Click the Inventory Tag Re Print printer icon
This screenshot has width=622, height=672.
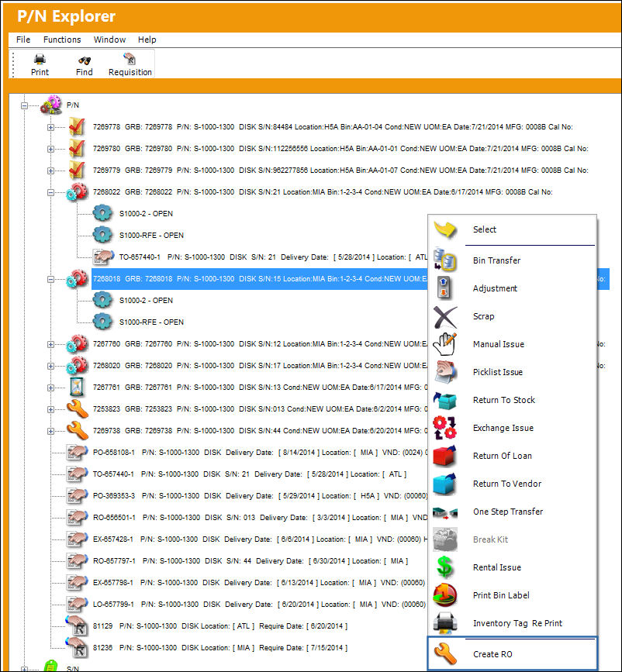click(445, 622)
